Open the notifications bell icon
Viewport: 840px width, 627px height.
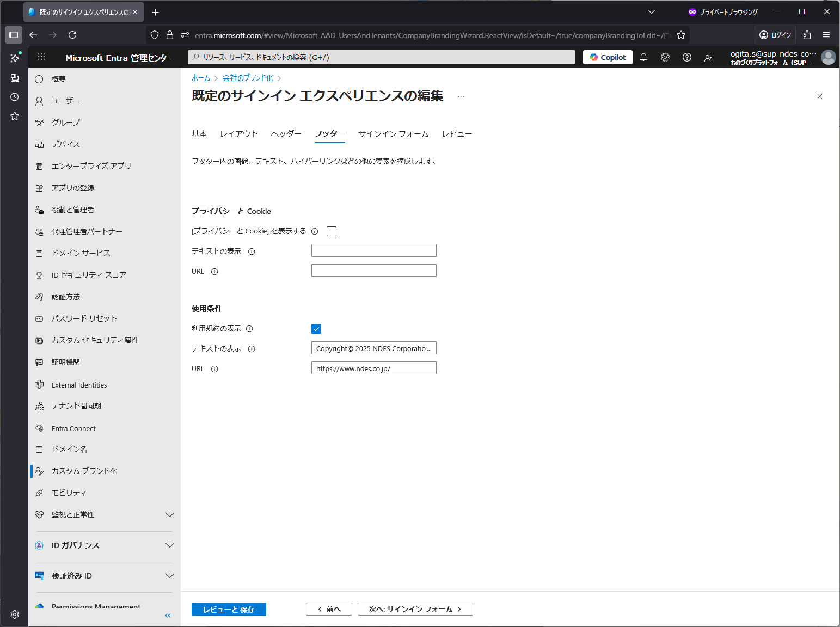(643, 57)
